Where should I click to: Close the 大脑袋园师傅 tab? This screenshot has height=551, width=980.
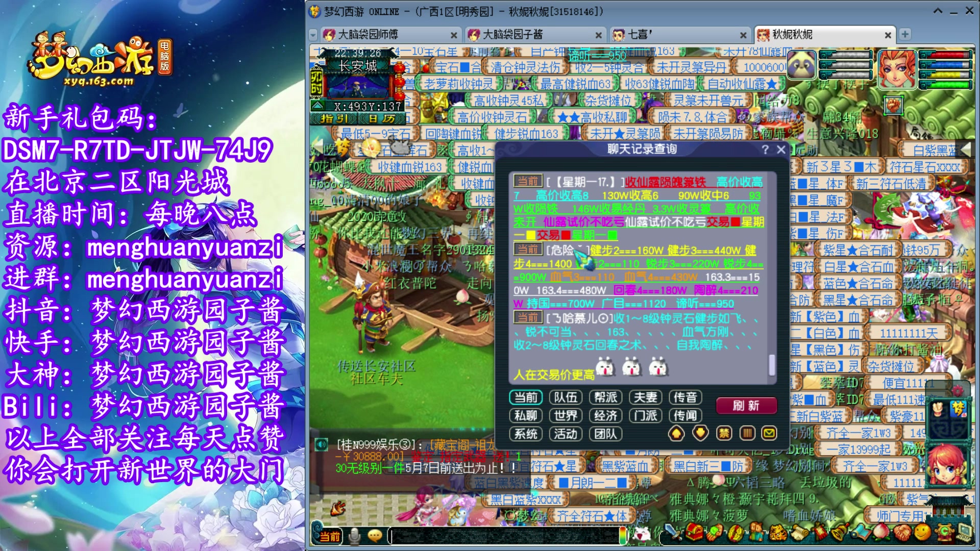pos(453,35)
